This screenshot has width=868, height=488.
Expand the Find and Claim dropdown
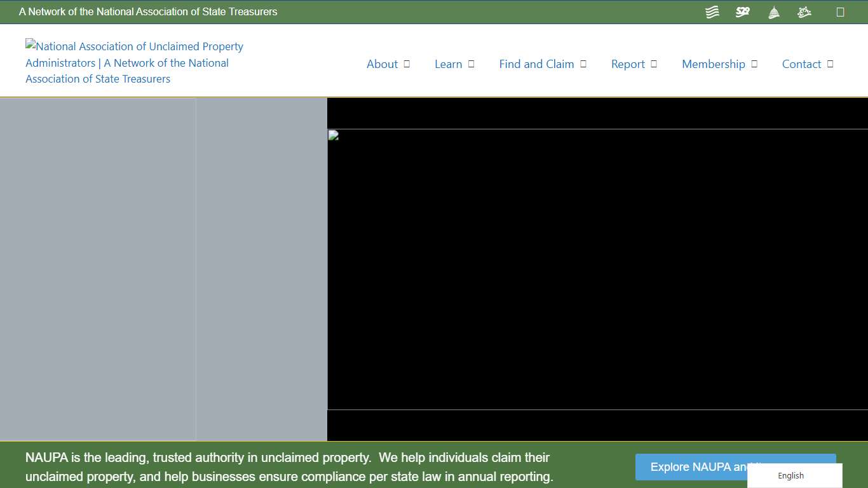pos(583,64)
